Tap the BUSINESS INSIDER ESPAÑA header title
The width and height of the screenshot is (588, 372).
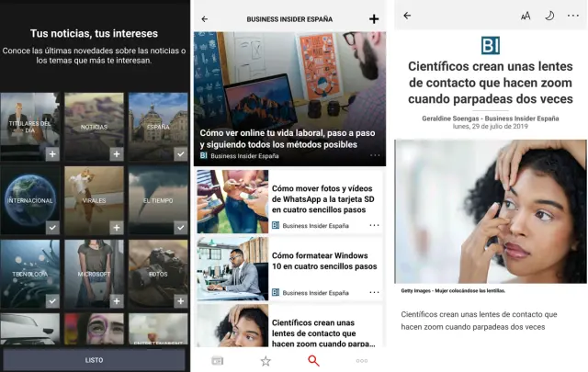(289, 19)
